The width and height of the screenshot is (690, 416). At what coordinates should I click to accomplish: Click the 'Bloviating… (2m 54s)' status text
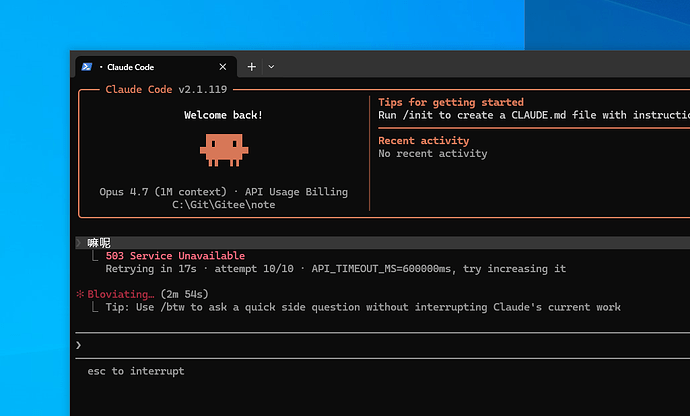pos(148,294)
